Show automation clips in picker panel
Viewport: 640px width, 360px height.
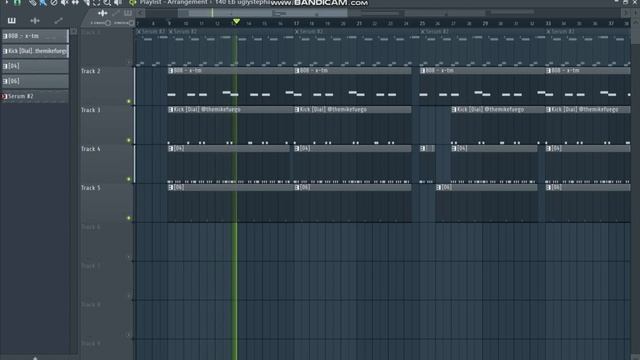pos(58,20)
